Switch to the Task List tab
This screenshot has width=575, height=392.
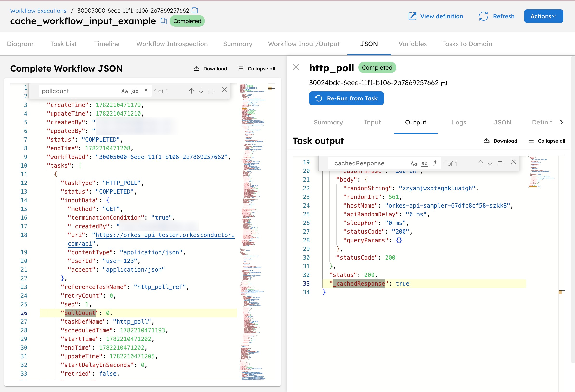click(x=64, y=44)
